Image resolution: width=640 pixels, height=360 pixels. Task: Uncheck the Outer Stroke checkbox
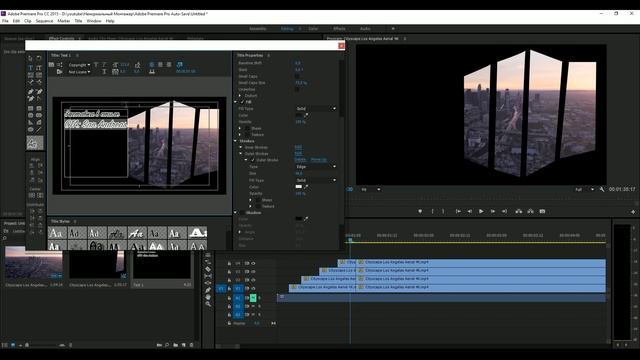(x=253, y=160)
